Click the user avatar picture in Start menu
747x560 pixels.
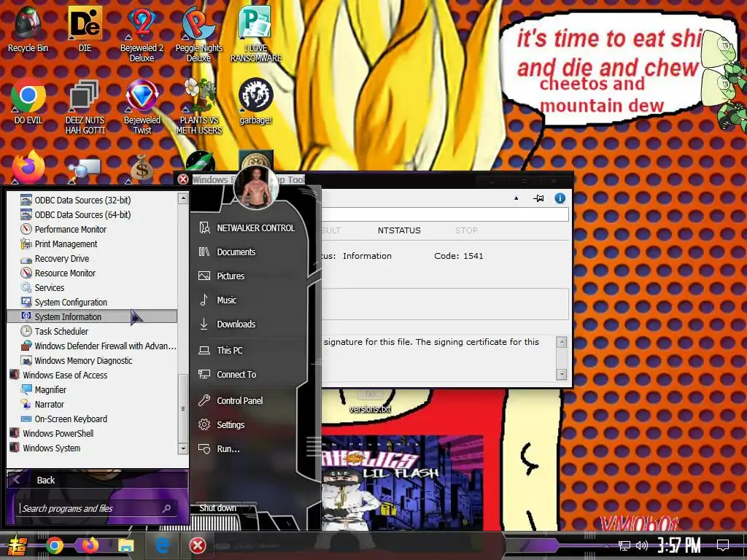coord(256,188)
